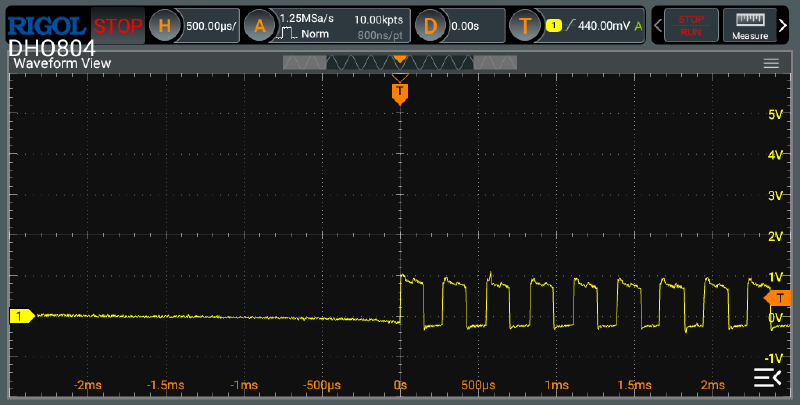Image resolution: width=800 pixels, height=405 pixels.
Task: Select the orange trigger position T marker
Action: [400, 93]
